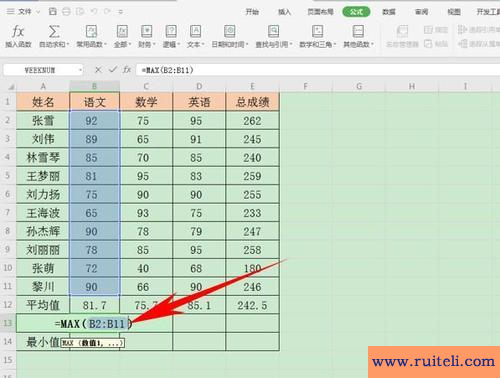
Task: Switch to the 数据 ribbon tab
Action: (x=389, y=12)
